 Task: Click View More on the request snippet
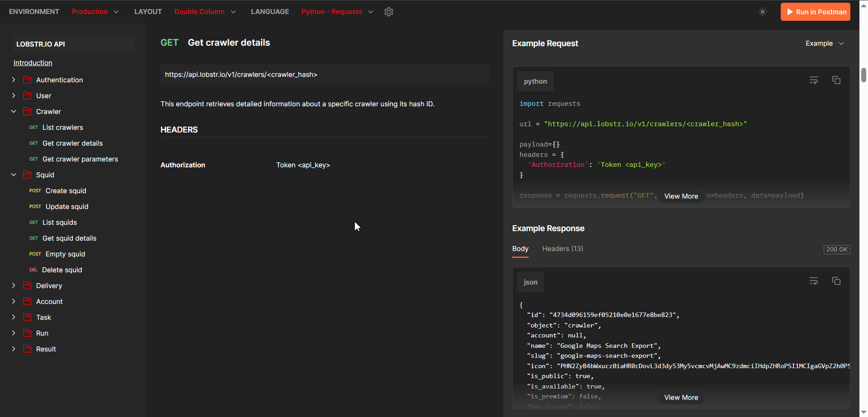tap(681, 196)
